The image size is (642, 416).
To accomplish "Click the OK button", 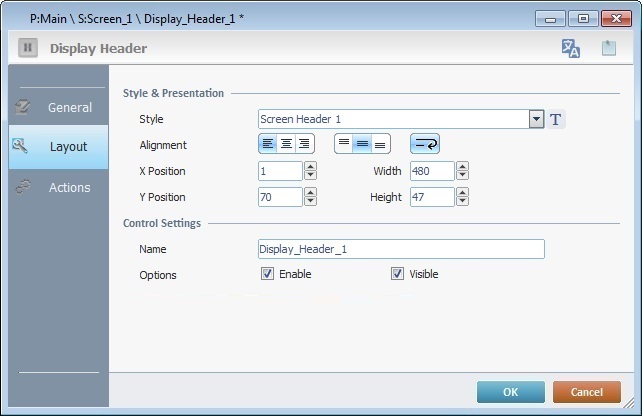I will click(x=510, y=391).
